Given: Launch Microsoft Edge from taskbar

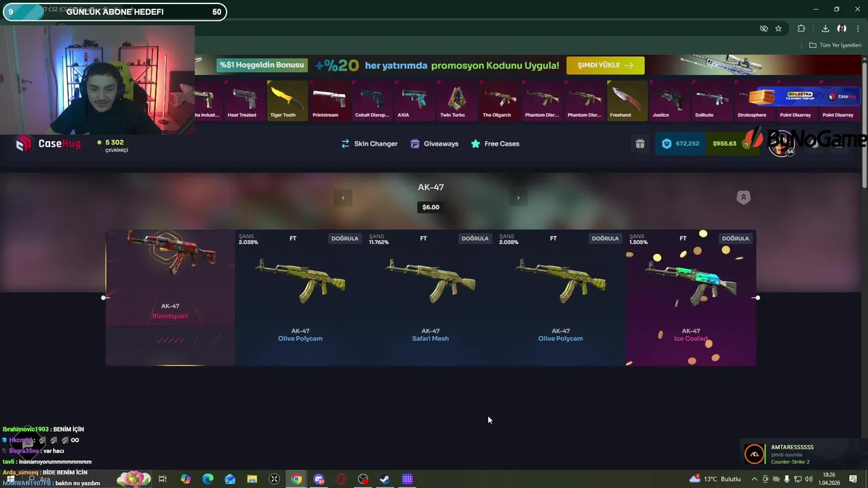Looking at the screenshot, I should 208,479.
